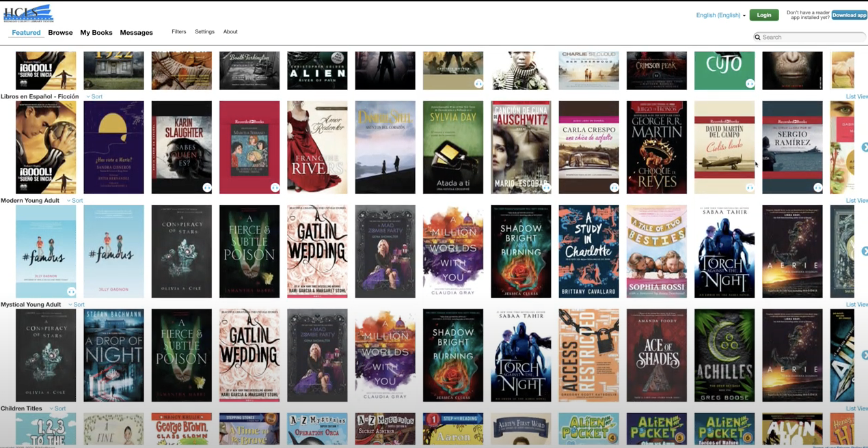This screenshot has width=868, height=448.
Task: Open Access Restricted book cover
Action: tap(588, 355)
